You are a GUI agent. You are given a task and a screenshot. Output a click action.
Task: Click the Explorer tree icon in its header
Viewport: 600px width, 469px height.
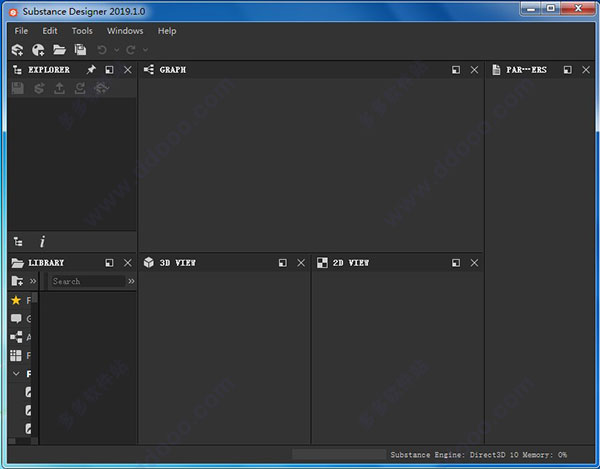point(17,70)
